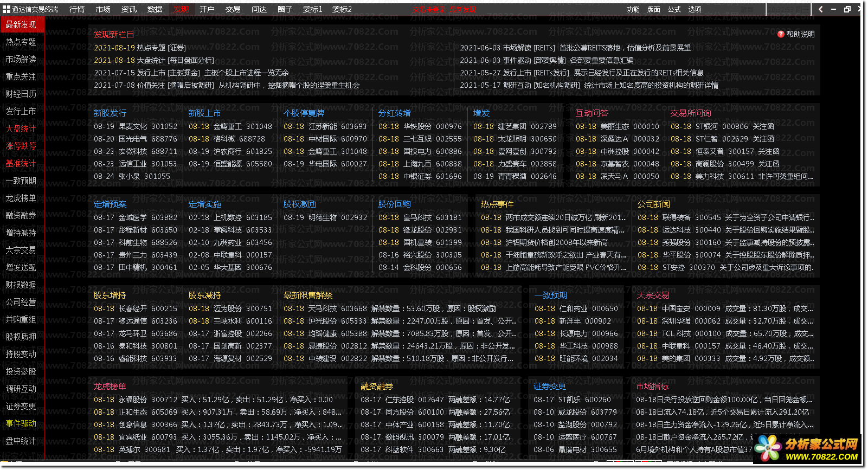Click the 仁东控股 002647 融资融券 row

click(435, 400)
